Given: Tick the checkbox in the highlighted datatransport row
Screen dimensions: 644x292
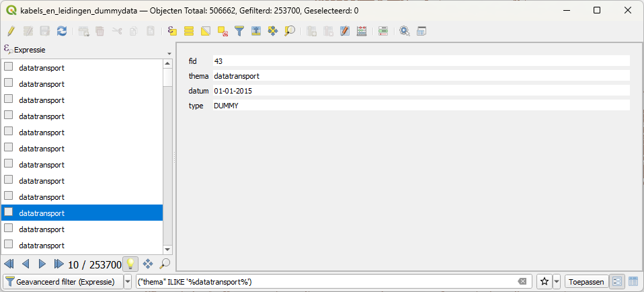Looking at the screenshot, I should (9, 212).
